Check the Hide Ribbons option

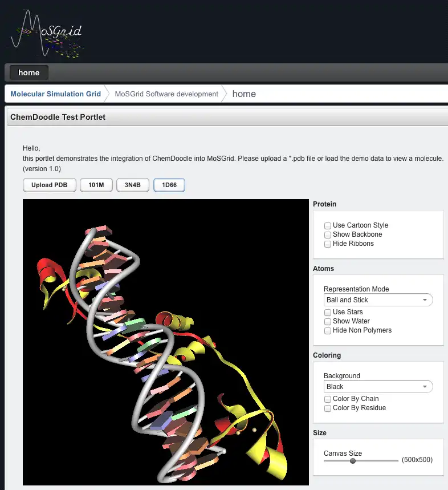point(328,244)
